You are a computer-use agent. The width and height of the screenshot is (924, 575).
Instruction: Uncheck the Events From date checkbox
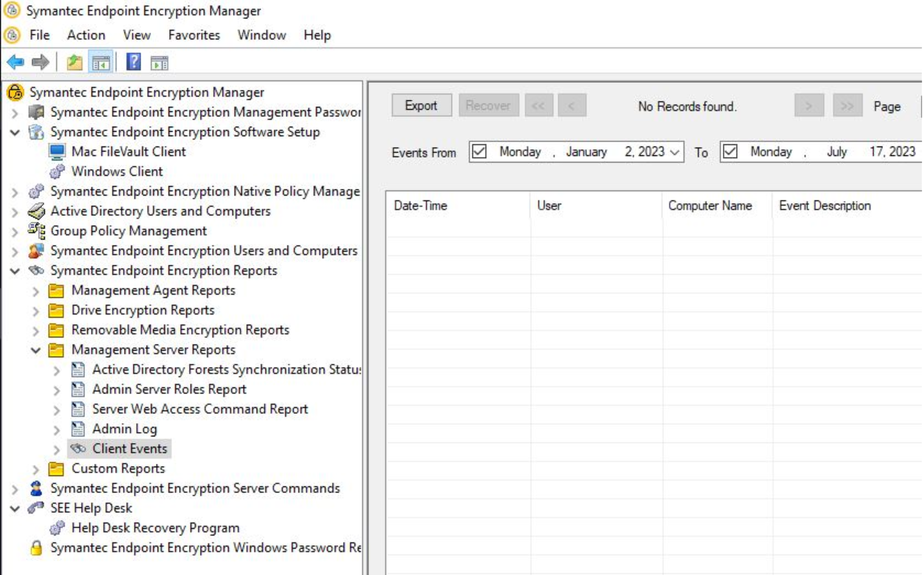pyautogui.click(x=479, y=151)
